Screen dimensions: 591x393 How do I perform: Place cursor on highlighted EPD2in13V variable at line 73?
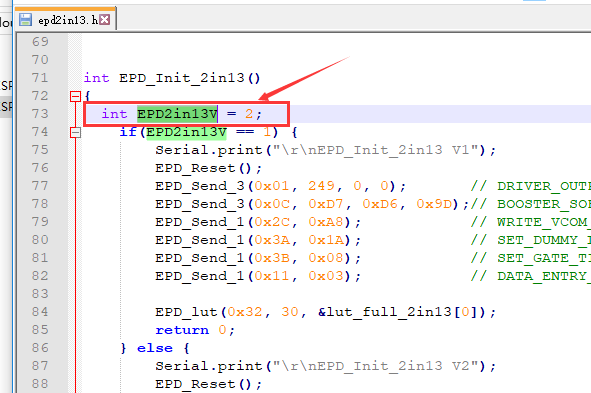177,114
